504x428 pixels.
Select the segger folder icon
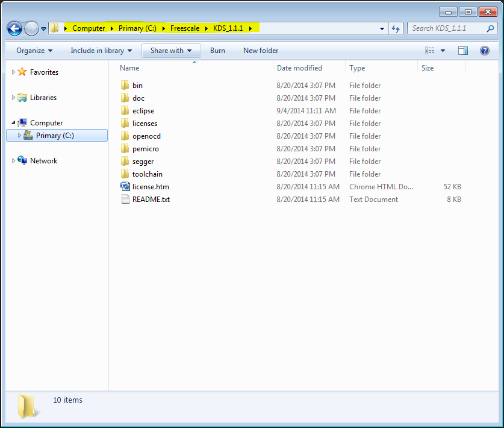(x=125, y=161)
